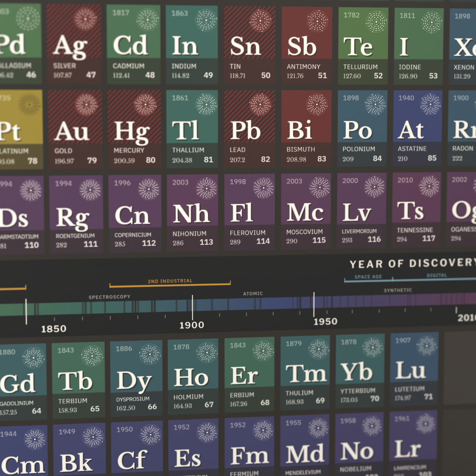Click the GOLD name label
This screenshot has width=476, height=476.
point(63,151)
